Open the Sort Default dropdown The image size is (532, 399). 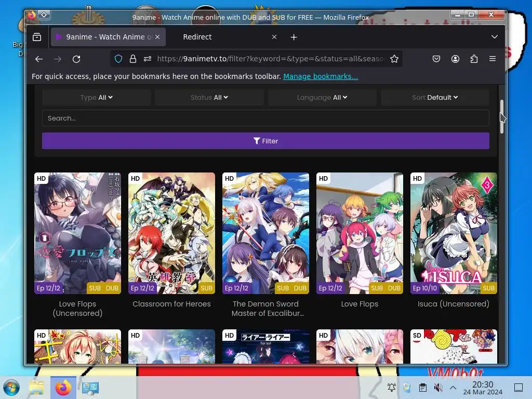(x=435, y=97)
